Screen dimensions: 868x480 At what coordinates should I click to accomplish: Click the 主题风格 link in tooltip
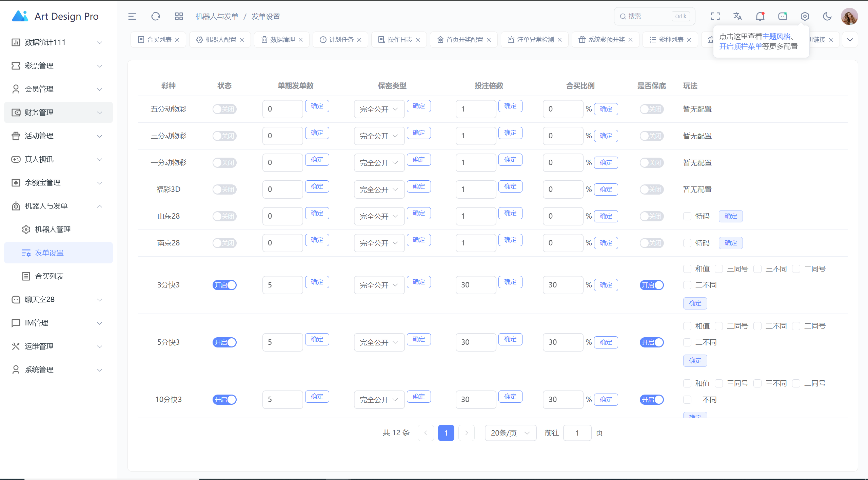click(776, 36)
